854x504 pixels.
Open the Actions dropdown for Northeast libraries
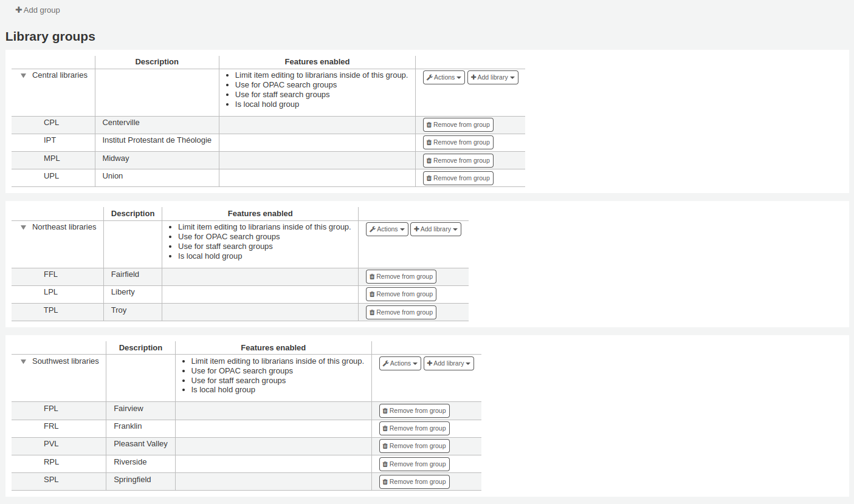pos(387,229)
